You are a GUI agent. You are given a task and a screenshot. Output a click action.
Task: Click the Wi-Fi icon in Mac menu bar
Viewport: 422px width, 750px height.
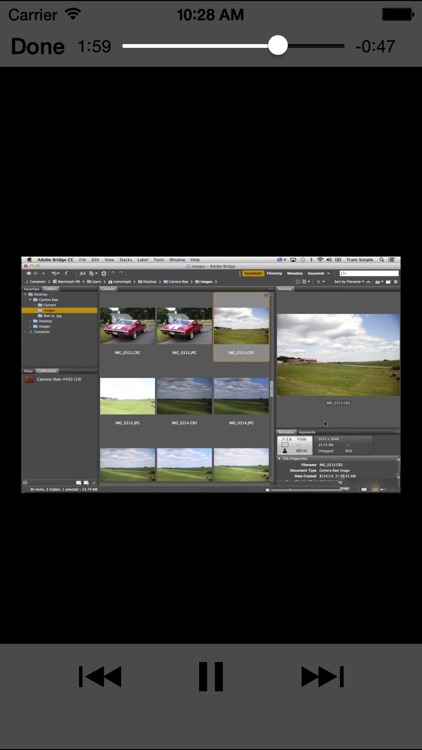pos(320,260)
